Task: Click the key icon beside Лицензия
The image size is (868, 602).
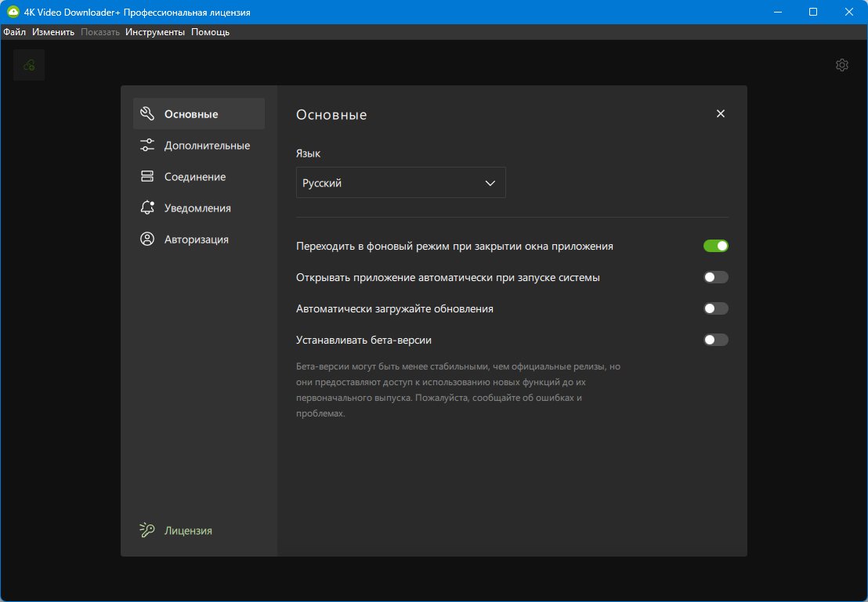Action: point(147,530)
